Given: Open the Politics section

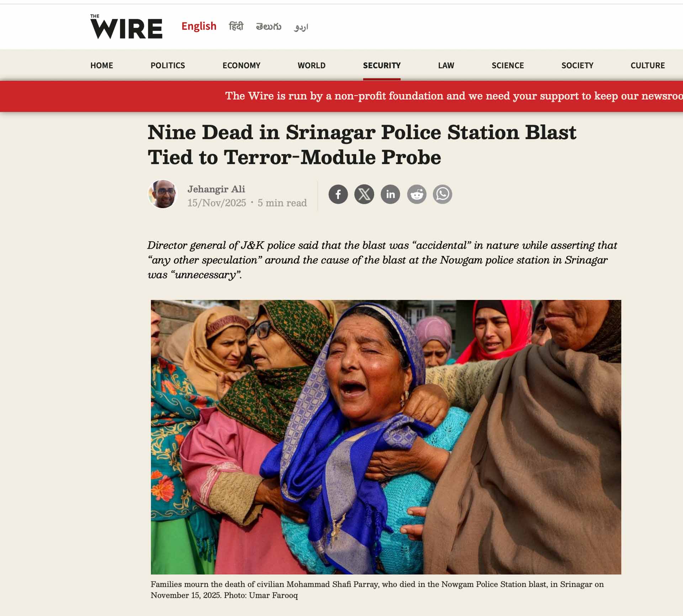Looking at the screenshot, I should pyautogui.click(x=168, y=65).
